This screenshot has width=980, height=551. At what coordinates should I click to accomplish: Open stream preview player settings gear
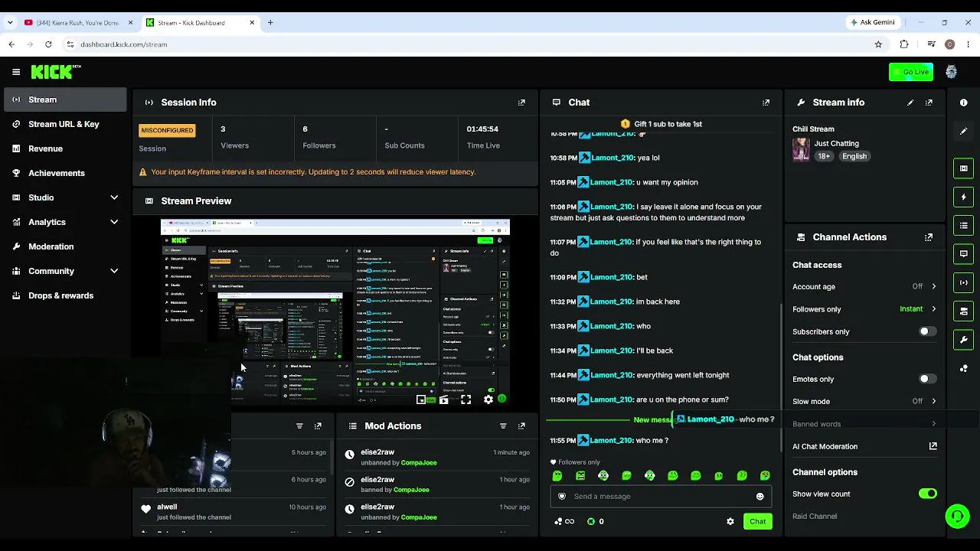[x=488, y=399]
